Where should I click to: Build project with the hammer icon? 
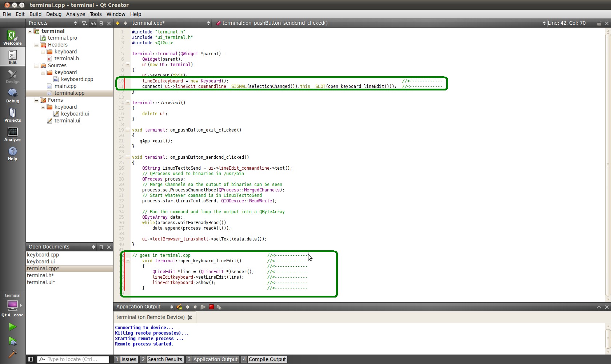12,353
